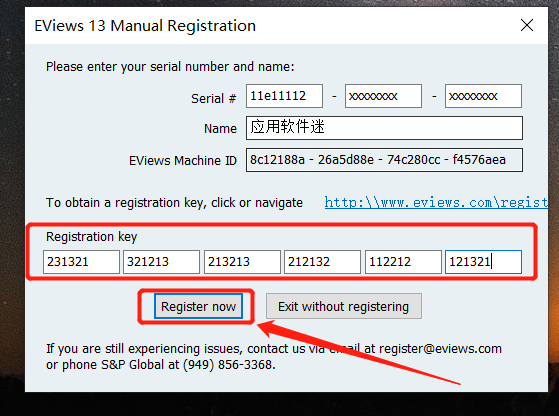The height and width of the screenshot is (416, 559).
Task: Click the 'EViews 13 Manual Registration' title
Action: coord(145,26)
